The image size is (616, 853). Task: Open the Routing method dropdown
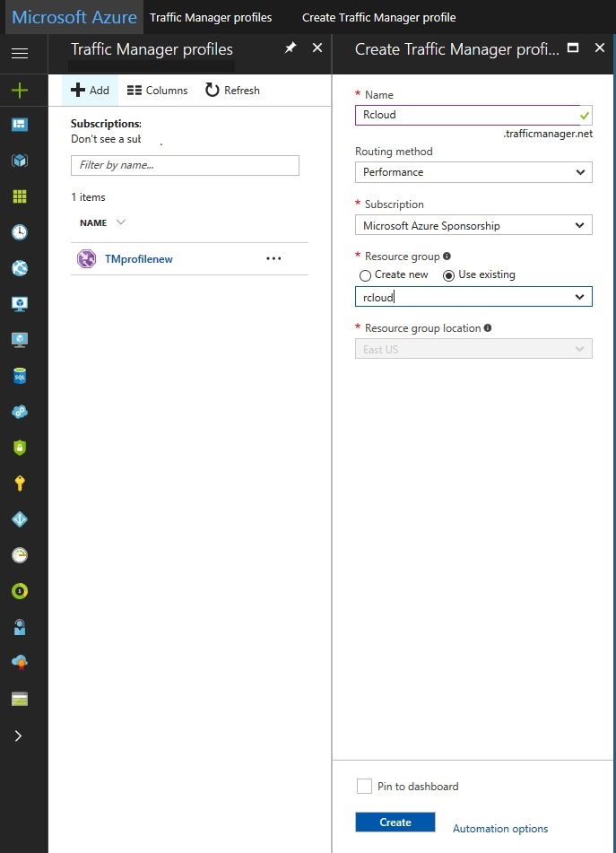[473, 171]
